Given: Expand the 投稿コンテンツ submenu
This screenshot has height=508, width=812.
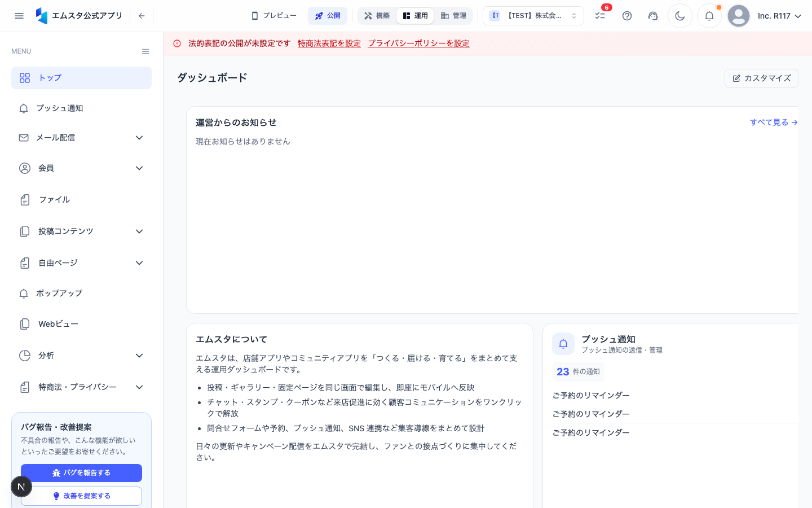Looking at the screenshot, I should pyautogui.click(x=81, y=231).
